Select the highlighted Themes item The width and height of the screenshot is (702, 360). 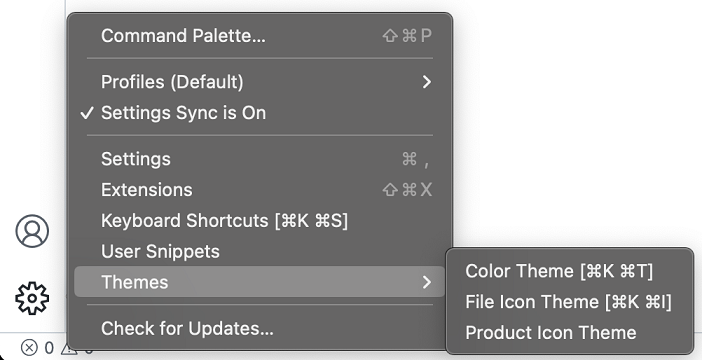tap(260, 282)
